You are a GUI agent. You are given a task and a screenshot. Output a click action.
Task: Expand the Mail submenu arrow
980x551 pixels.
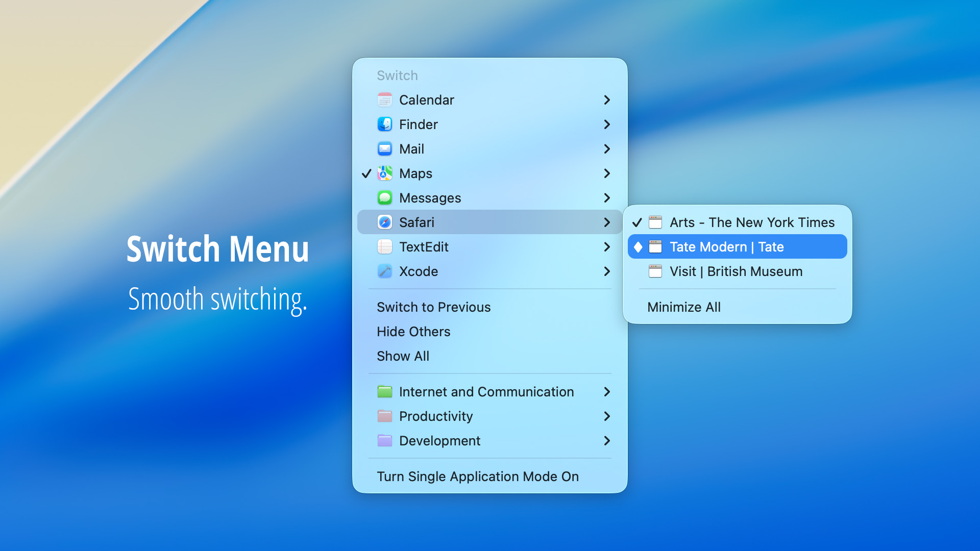pos(607,149)
